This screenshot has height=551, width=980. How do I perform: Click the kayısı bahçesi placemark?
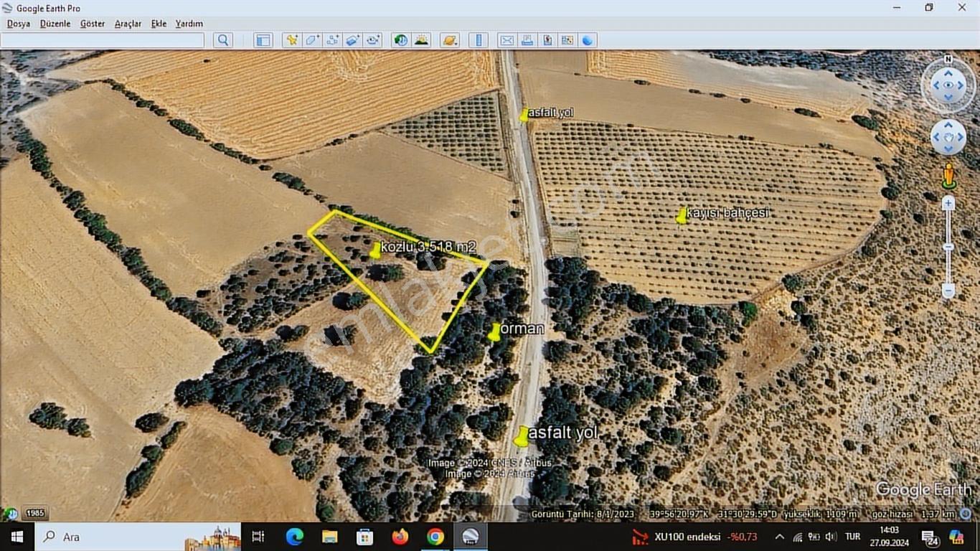682,215
